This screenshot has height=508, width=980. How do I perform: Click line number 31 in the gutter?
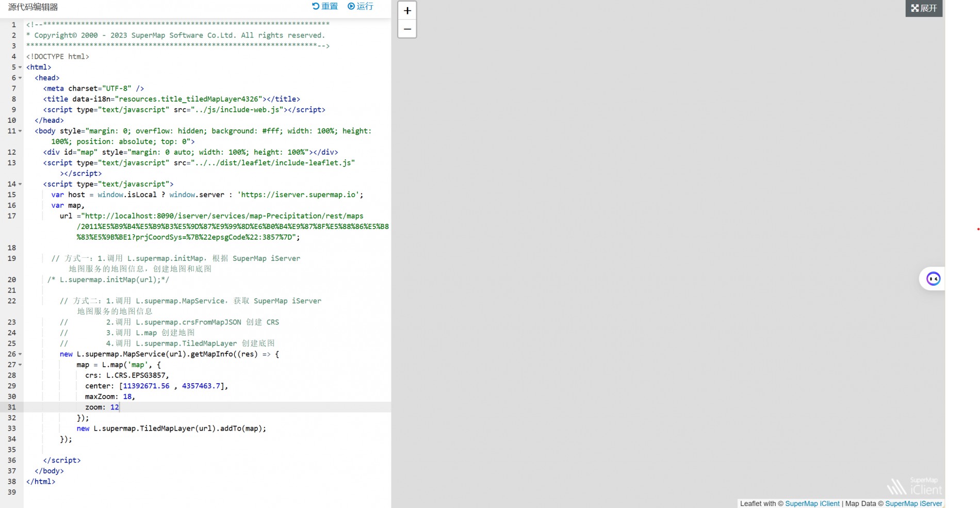tap(12, 407)
